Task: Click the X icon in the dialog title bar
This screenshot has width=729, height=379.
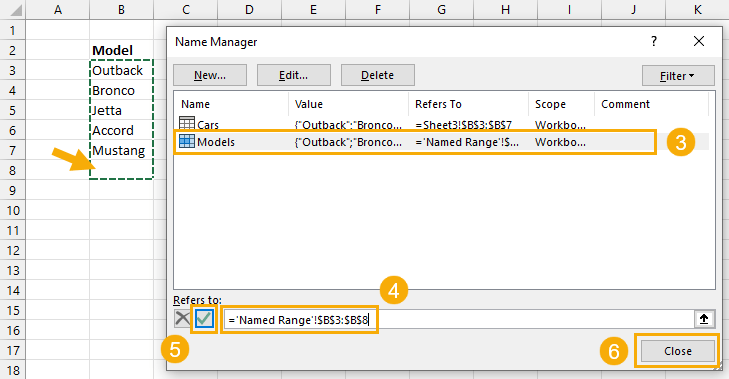Action: coord(699,41)
